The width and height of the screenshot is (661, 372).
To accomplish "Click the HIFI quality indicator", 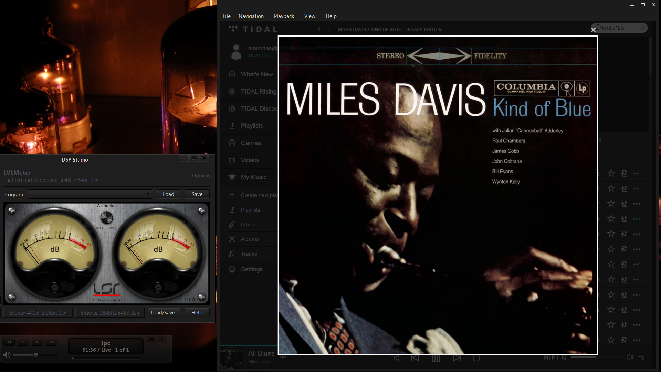I will 555,357.
